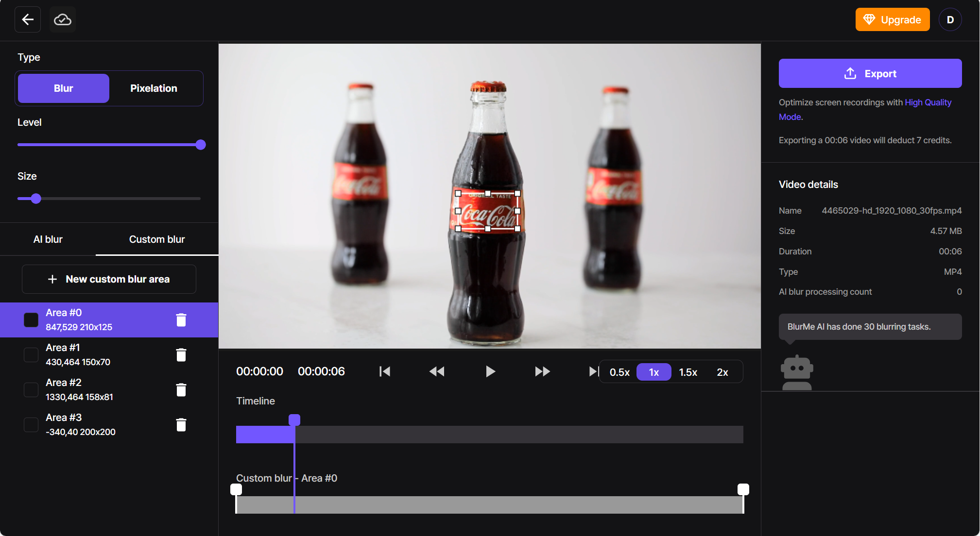This screenshot has width=980, height=536.
Task: Click the fast forward button
Action: click(542, 371)
